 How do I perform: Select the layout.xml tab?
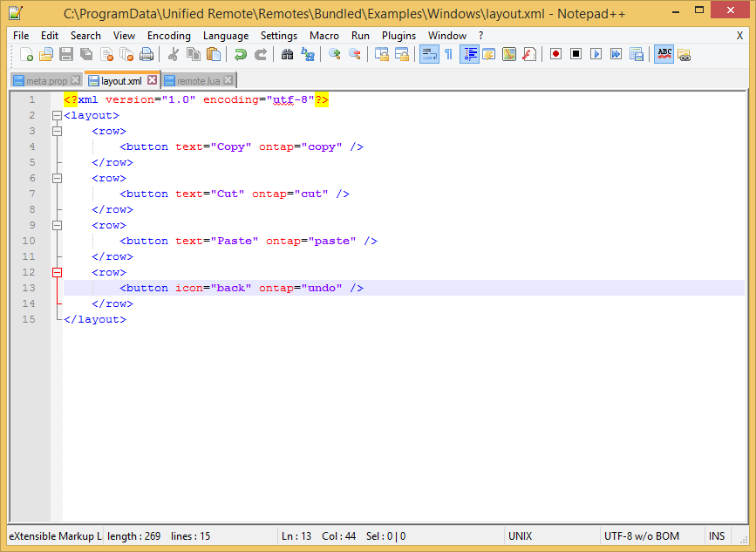point(120,80)
